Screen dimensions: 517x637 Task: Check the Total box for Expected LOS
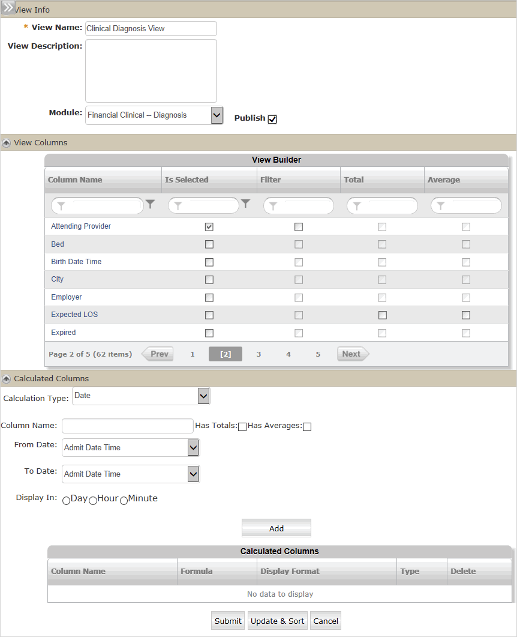tap(382, 315)
